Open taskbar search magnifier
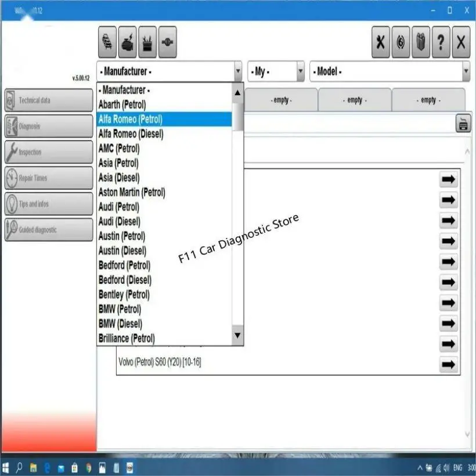Viewport: 476px width, 476px height. (x=19, y=467)
